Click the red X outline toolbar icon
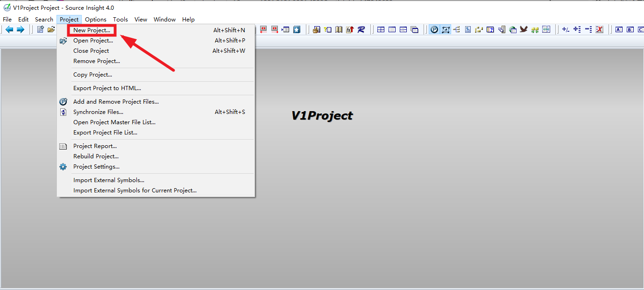 click(600, 29)
